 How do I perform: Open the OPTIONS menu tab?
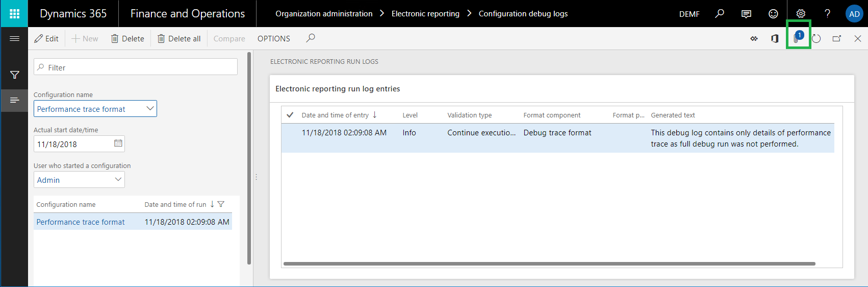point(274,38)
